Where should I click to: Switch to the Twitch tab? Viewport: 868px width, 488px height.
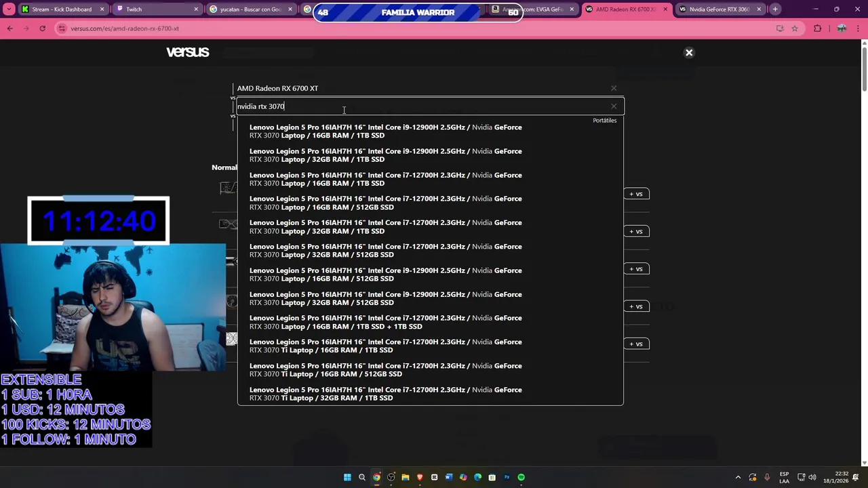click(x=156, y=9)
